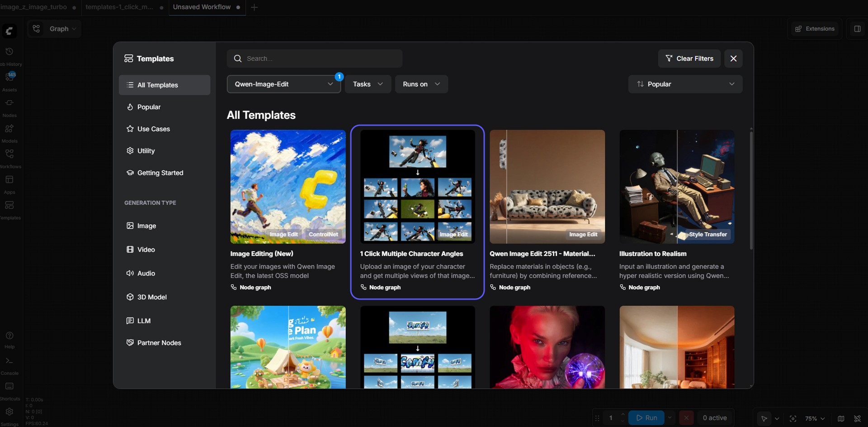Expand the pointer mode chevron
Image resolution: width=868 pixels, height=427 pixels.
[777, 419]
